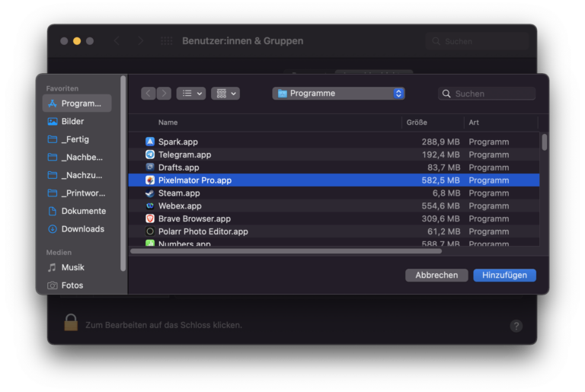
Task: Click the 288,9 MB size value
Action: pos(440,142)
